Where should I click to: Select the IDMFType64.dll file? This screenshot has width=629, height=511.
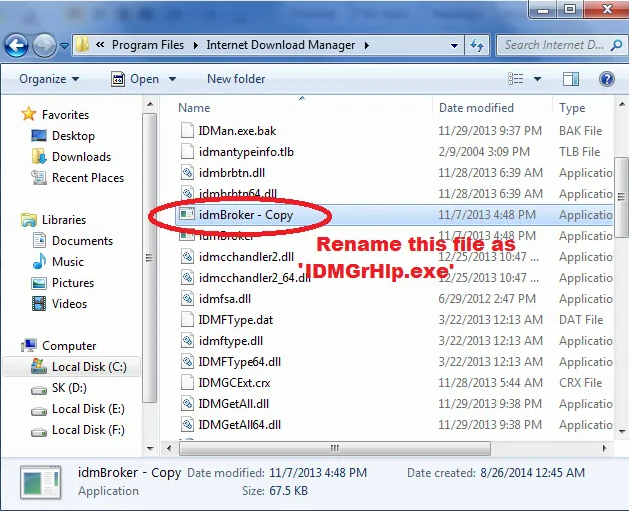tap(239, 362)
